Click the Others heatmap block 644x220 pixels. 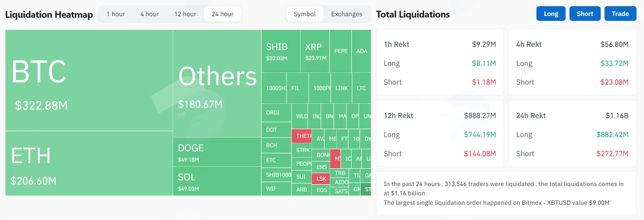(x=217, y=83)
